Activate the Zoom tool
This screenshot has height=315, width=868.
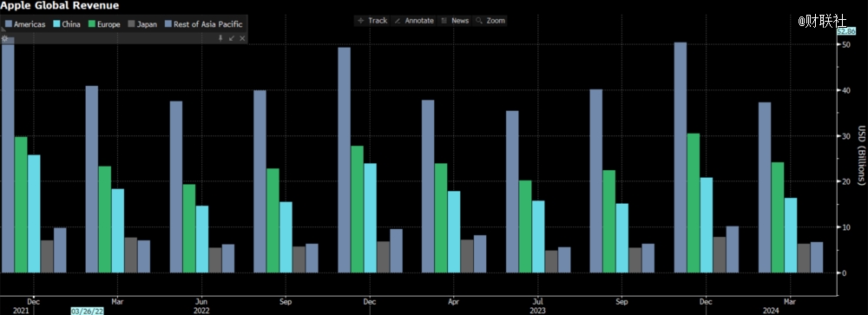(x=490, y=21)
